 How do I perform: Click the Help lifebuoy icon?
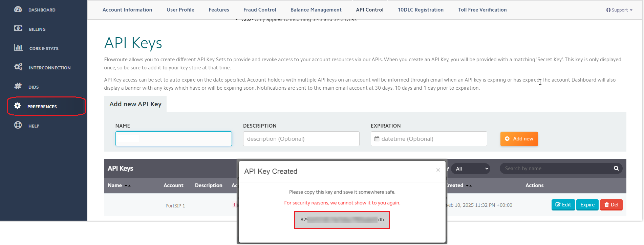coord(18,125)
